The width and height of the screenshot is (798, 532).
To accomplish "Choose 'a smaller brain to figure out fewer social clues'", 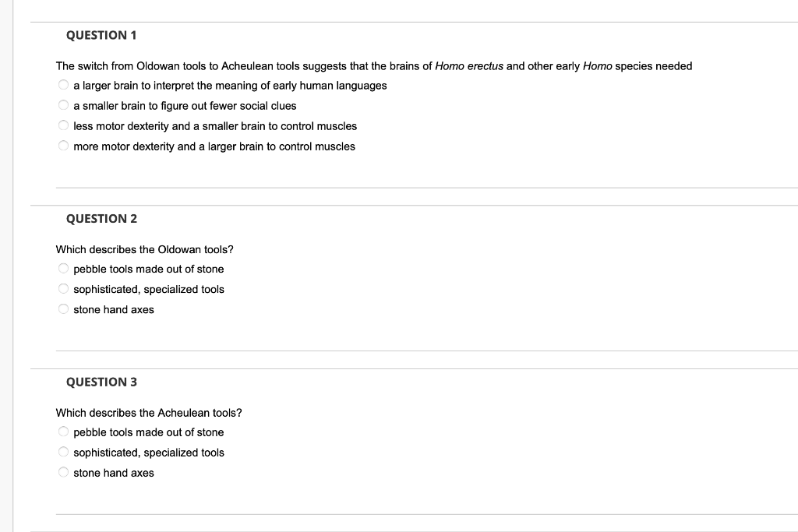I will pyautogui.click(x=63, y=105).
